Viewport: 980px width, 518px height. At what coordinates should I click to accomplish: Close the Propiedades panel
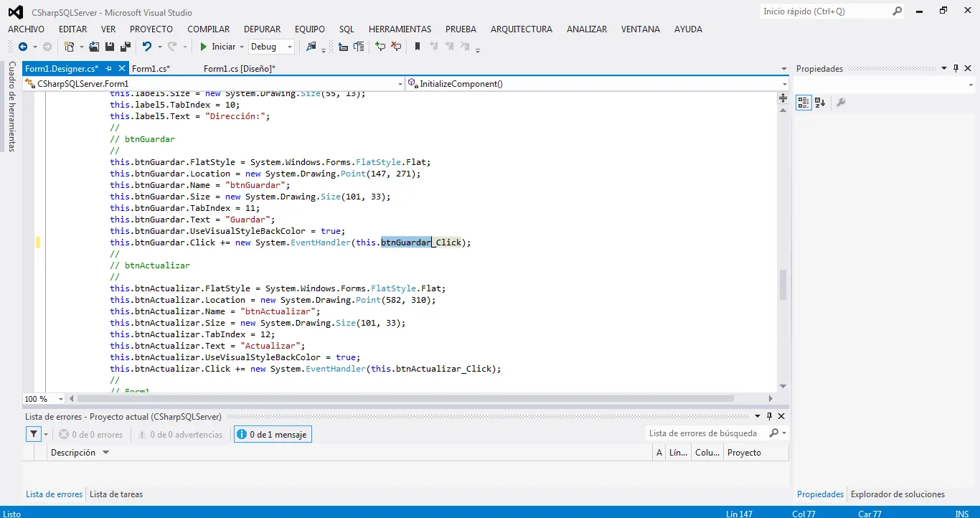[968, 69]
